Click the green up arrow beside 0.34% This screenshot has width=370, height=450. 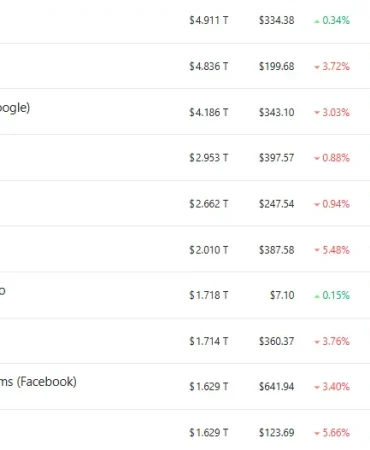point(317,21)
